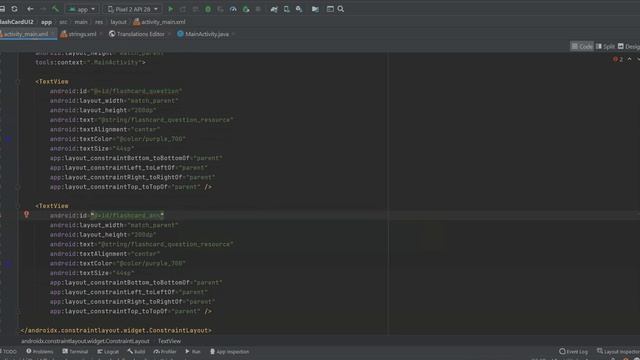
Task: Open the Event Log
Action: coord(573,351)
